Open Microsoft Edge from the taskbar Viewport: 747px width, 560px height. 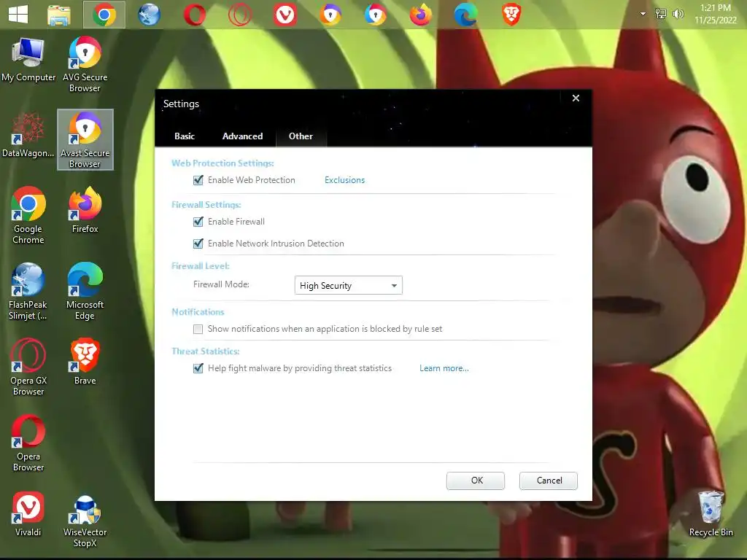click(466, 15)
